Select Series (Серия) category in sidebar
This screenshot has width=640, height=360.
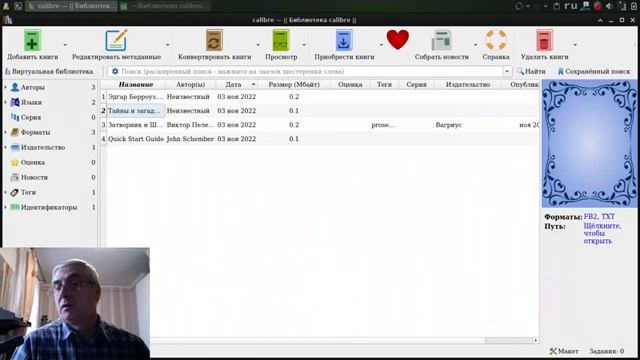(x=31, y=117)
